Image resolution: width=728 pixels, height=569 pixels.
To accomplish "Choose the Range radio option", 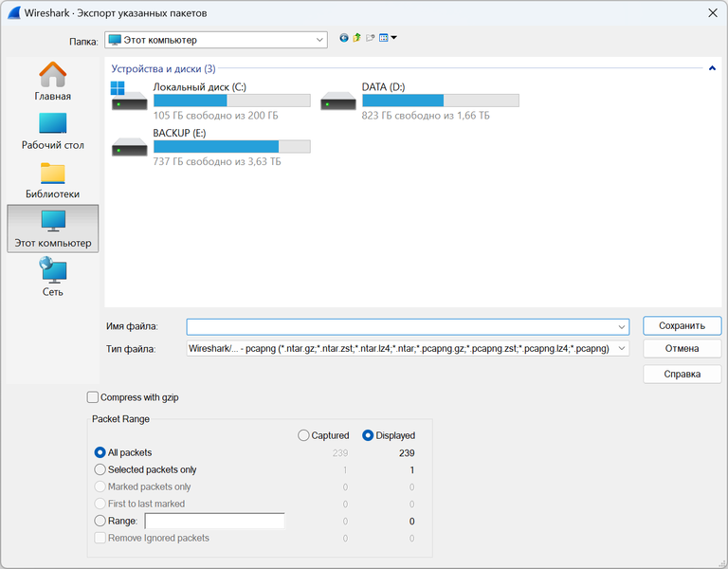I will pyautogui.click(x=100, y=521).
